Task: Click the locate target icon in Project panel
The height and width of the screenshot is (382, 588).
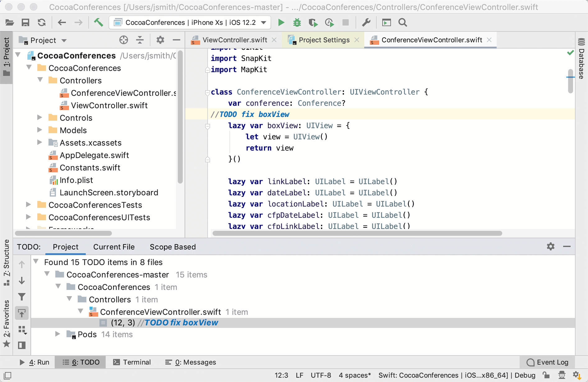Action: point(124,40)
